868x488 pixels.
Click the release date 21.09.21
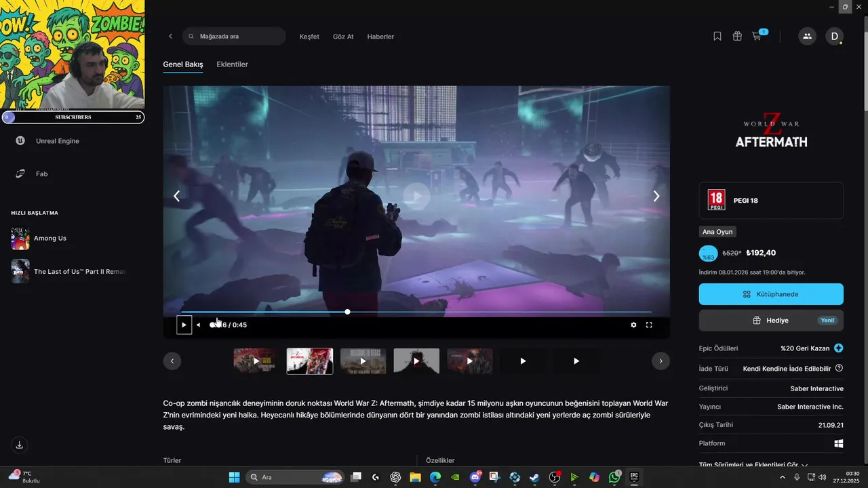831,425
